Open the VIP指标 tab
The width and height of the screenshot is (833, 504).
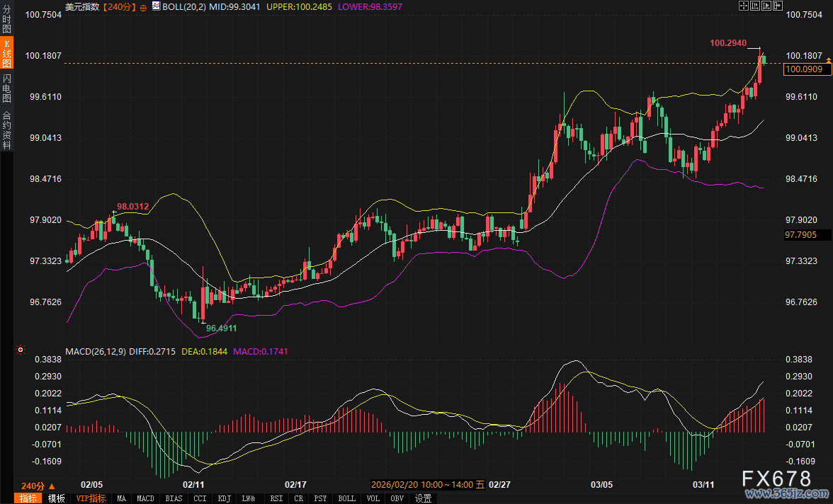[x=91, y=498]
